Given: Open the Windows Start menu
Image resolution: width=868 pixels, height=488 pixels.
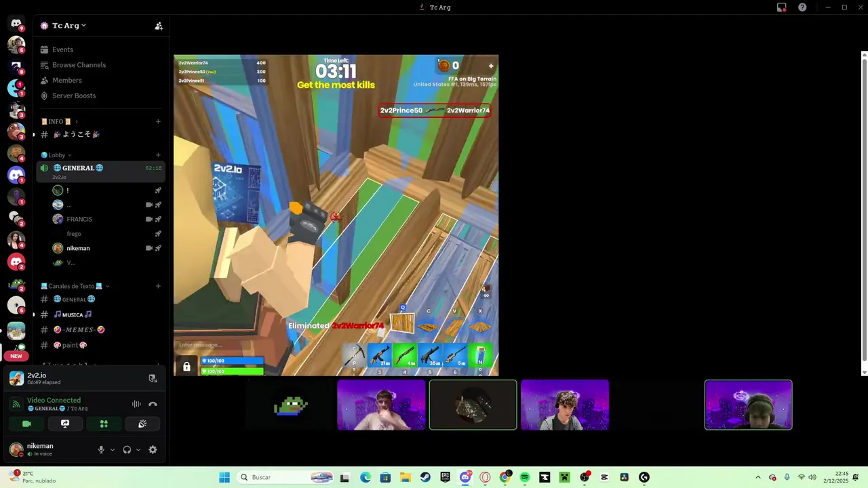Looking at the screenshot, I should (224, 477).
